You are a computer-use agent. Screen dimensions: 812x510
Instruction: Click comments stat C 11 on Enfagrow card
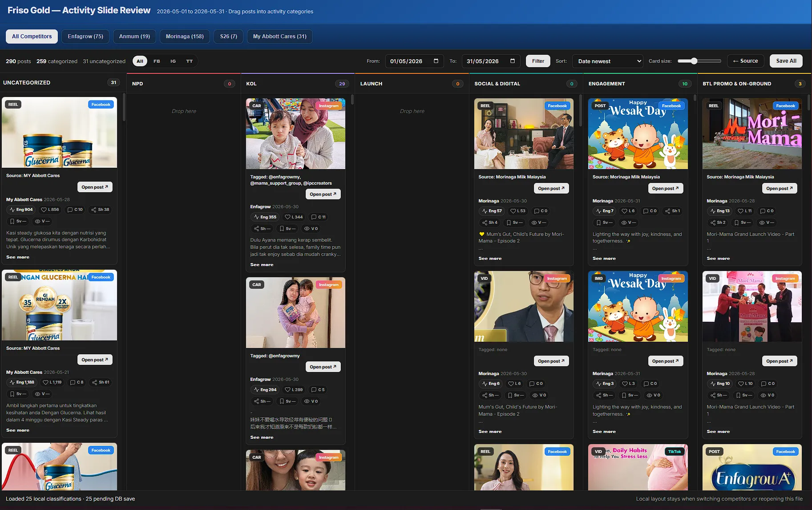319,217
